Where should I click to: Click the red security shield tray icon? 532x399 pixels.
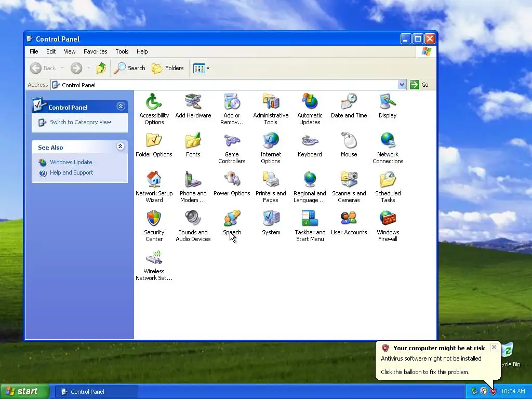click(493, 392)
